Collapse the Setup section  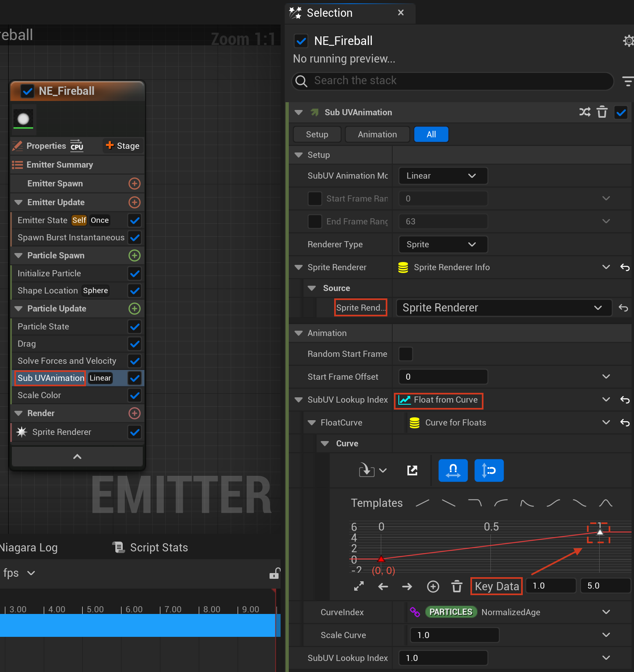(x=299, y=155)
